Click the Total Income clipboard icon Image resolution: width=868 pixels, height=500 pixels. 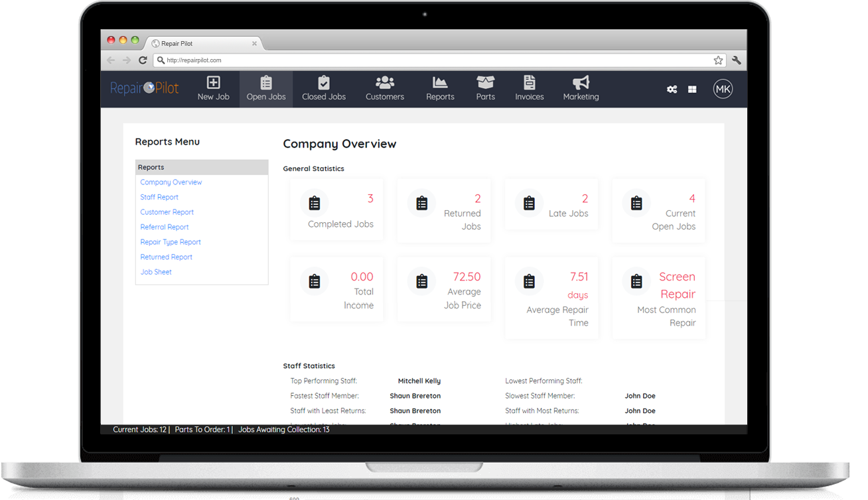coord(315,281)
